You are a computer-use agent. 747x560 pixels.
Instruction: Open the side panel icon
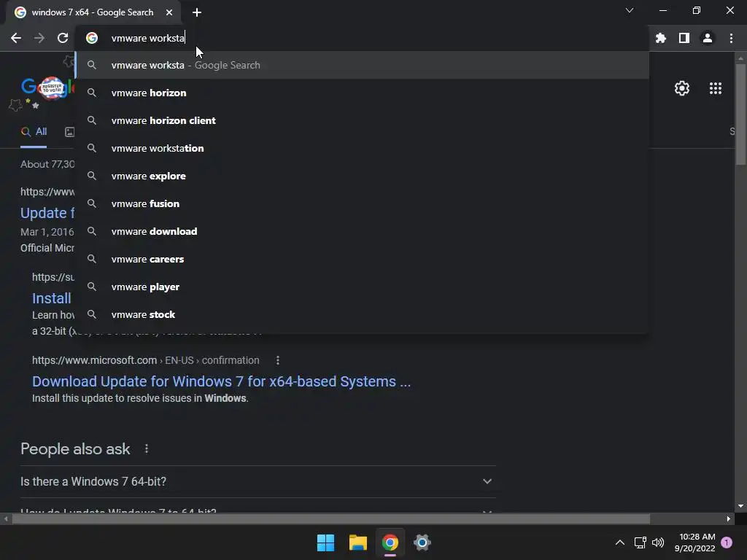(x=684, y=38)
